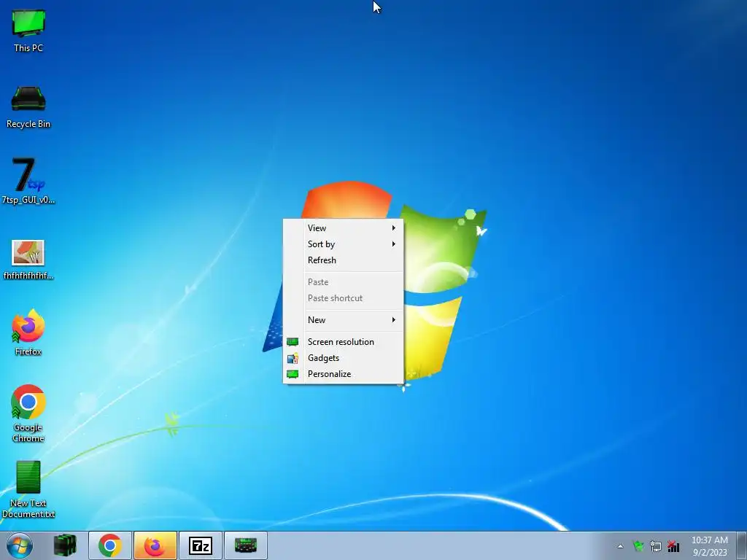The height and width of the screenshot is (560, 747).
Task: Switch to Firefox on the taskbar
Action: [155, 545]
